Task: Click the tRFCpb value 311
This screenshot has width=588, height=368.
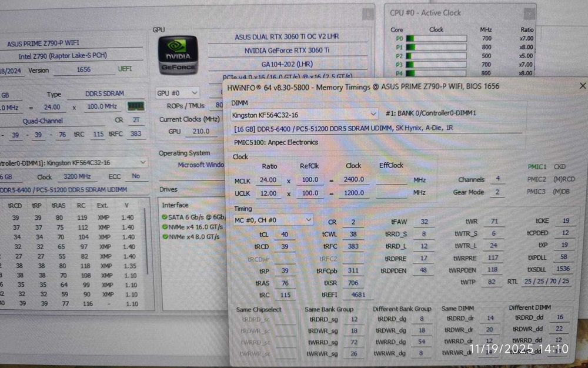Action: (x=353, y=270)
